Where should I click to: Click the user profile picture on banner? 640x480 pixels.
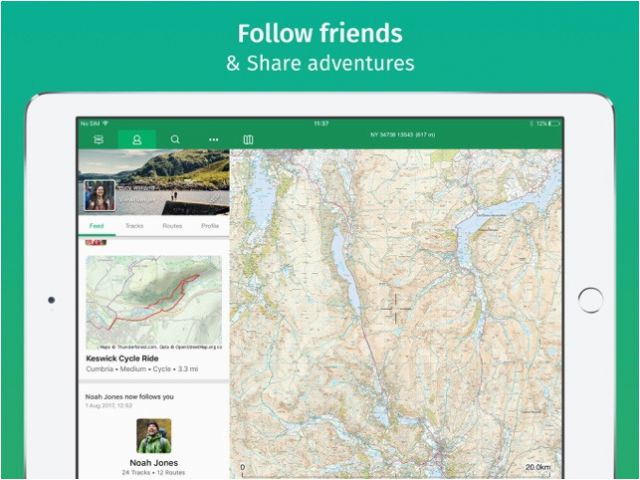100,196
